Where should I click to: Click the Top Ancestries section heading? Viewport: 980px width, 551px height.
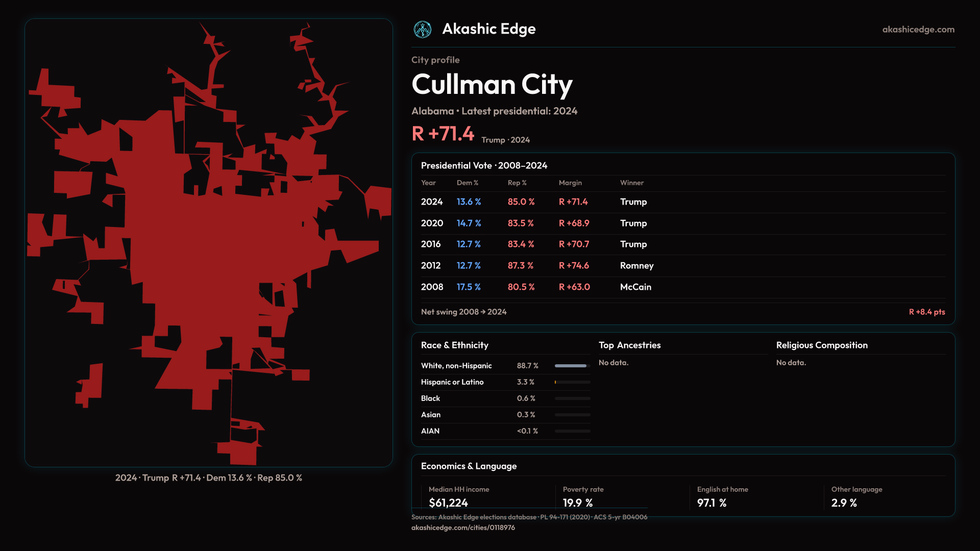pyautogui.click(x=629, y=345)
